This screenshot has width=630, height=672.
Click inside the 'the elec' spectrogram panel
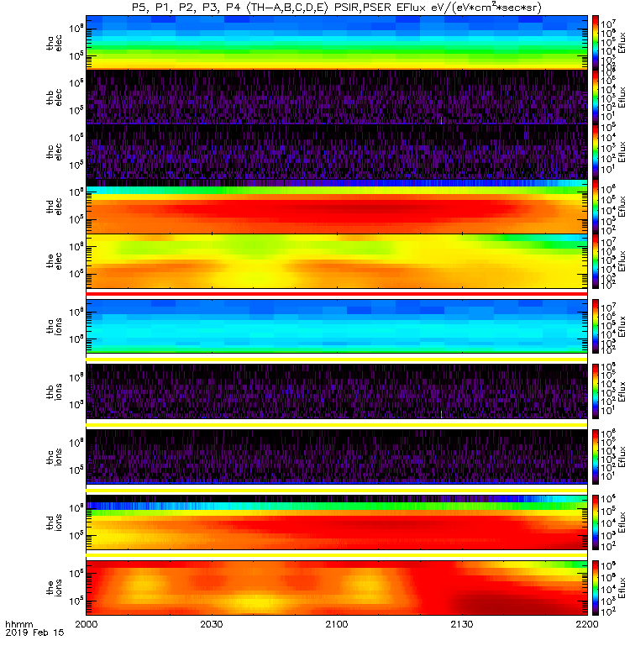337,261
